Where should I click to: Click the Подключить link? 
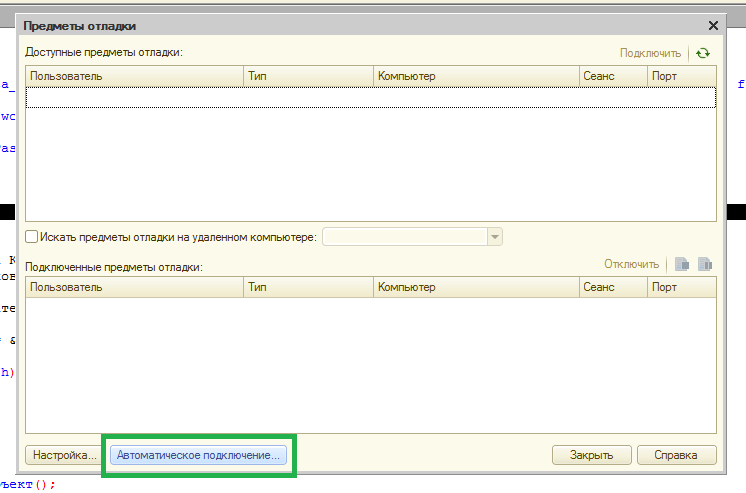tap(650, 53)
